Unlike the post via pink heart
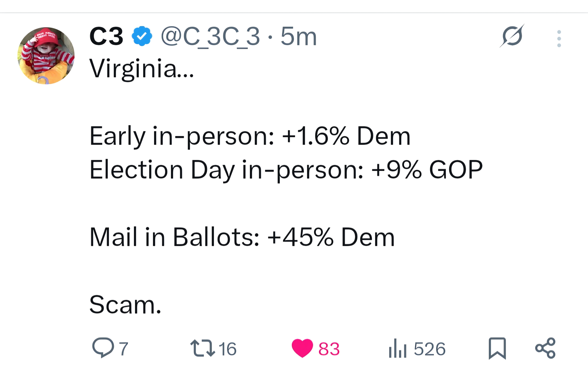The height and width of the screenshot is (371, 588). point(302,348)
